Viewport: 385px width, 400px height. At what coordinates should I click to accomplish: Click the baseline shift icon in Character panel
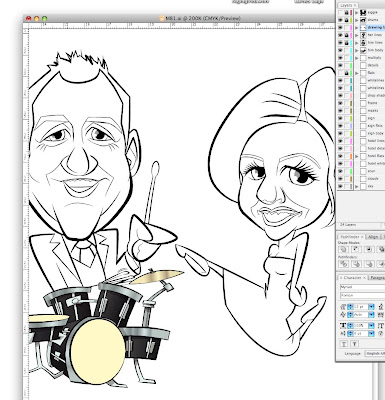click(343, 333)
